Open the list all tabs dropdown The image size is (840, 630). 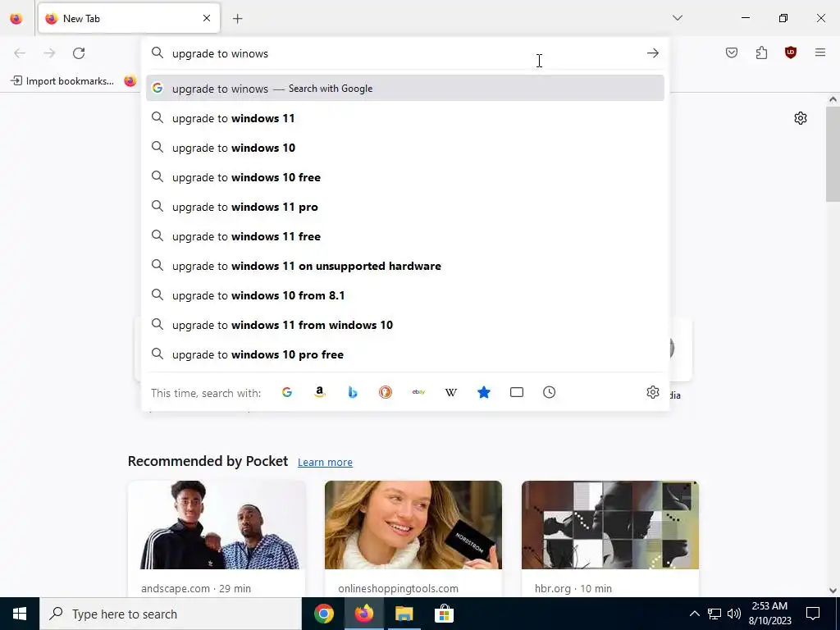click(677, 18)
